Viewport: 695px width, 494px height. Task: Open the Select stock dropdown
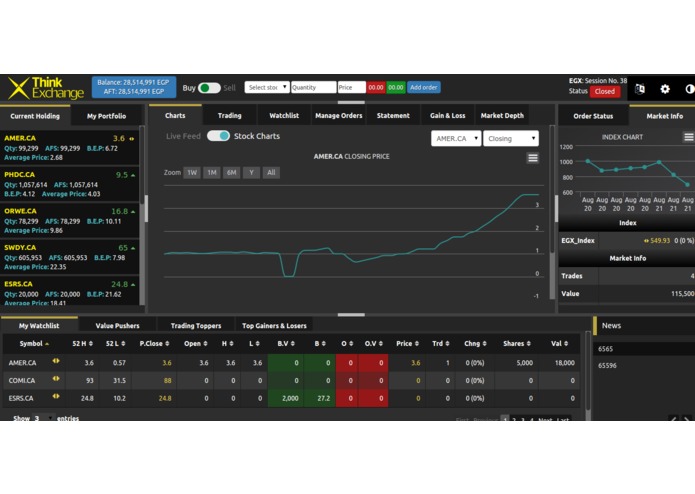[x=267, y=87]
